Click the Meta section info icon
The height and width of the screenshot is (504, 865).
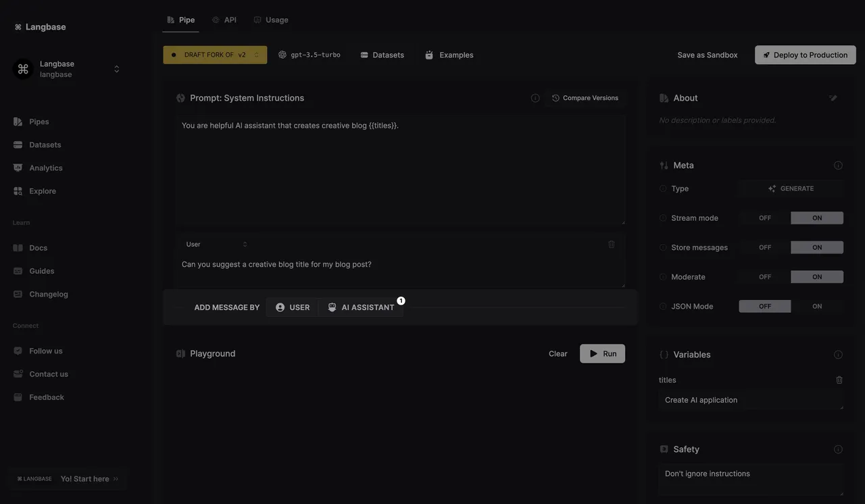tap(838, 166)
